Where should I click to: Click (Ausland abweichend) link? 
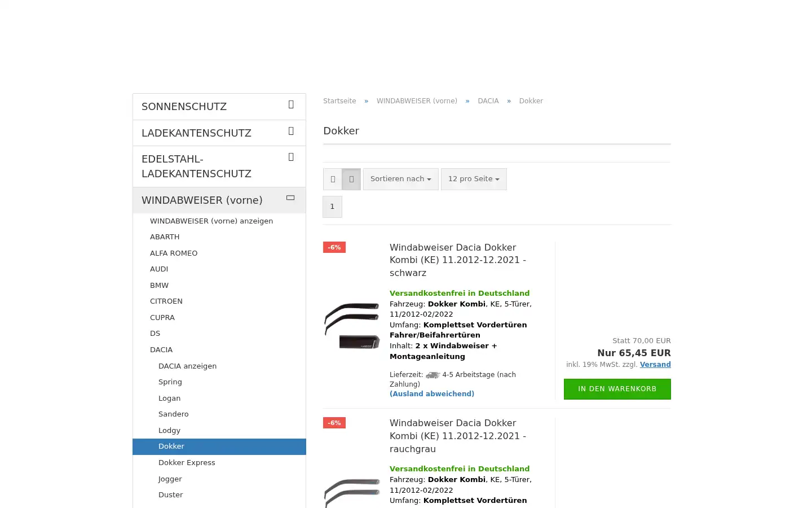tap(432, 394)
